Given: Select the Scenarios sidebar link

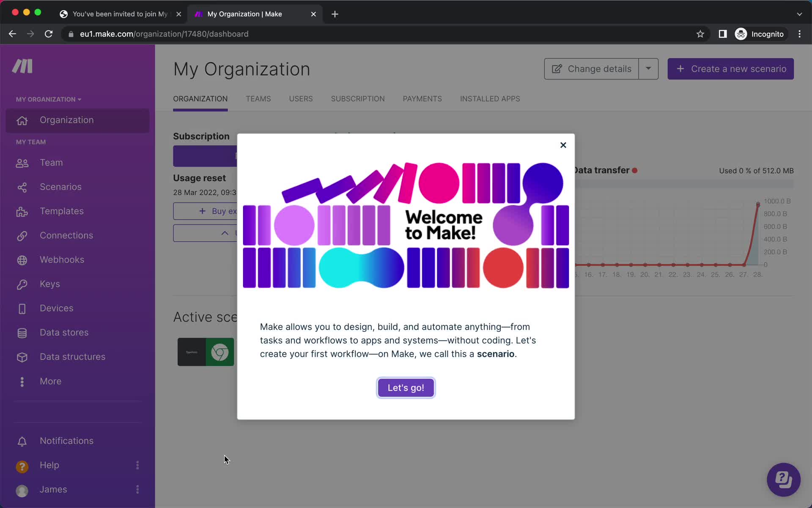Looking at the screenshot, I should (60, 187).
